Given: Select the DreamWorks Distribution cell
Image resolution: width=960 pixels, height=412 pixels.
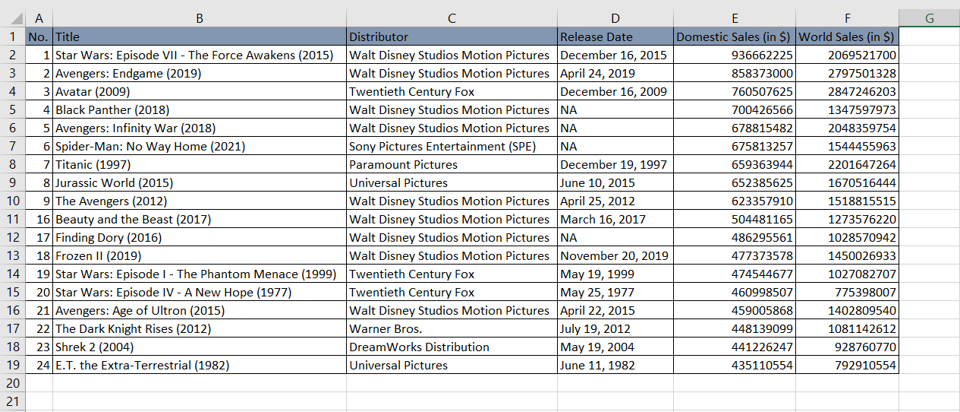Looking at the screenshot, I should [x=452, y=347].
